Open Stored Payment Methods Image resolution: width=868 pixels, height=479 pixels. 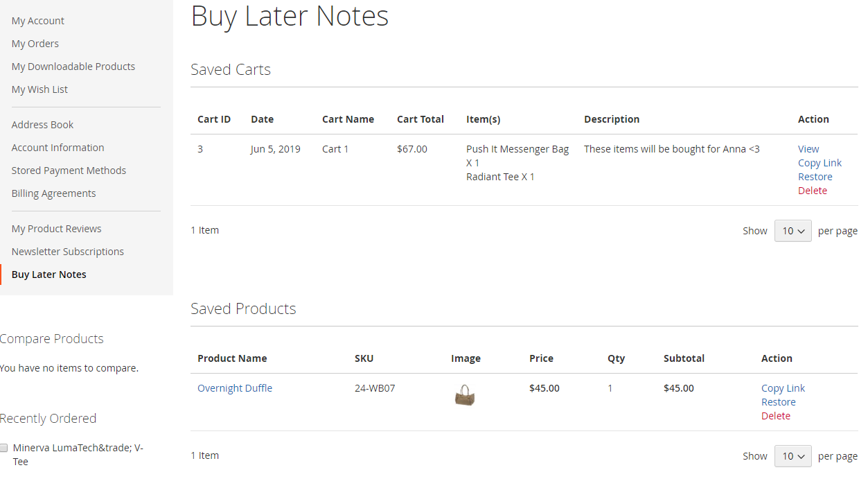click(x=69, y=171)
